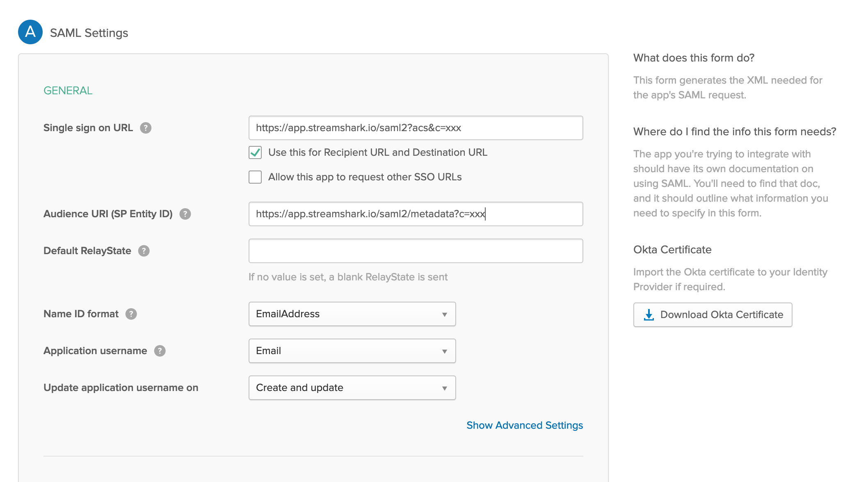Screen dimensions: 868x482
Task: Click 'Okta Certificate' heading in sidebar
Action: 672,250
